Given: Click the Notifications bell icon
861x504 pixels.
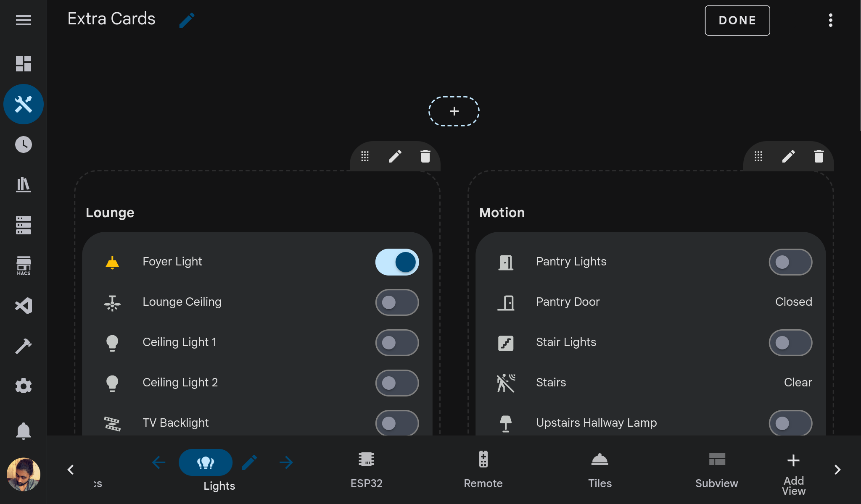Looking at the screenshot, I should [24, 431].
